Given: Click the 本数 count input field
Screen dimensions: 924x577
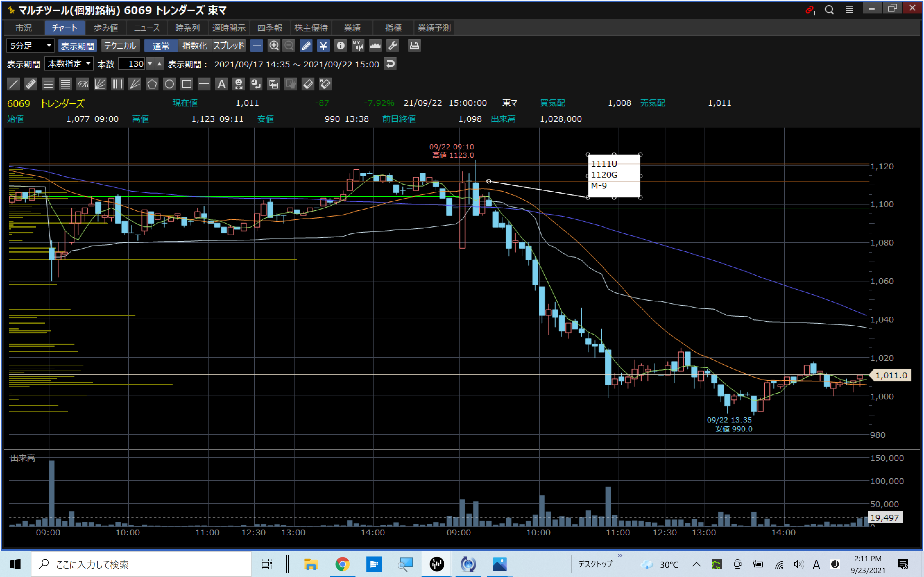Looking at the screenshot, I should point(132,64).
